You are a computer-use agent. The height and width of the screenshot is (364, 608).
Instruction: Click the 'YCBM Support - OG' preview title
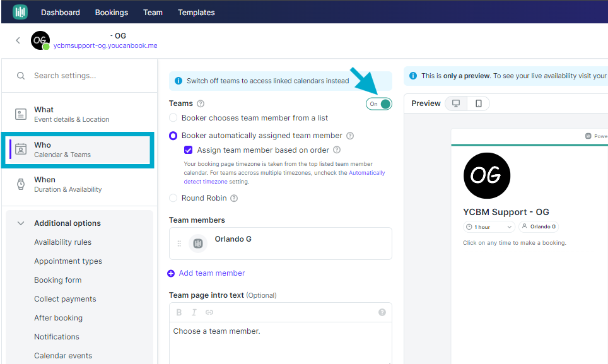[x=506, y=212]
